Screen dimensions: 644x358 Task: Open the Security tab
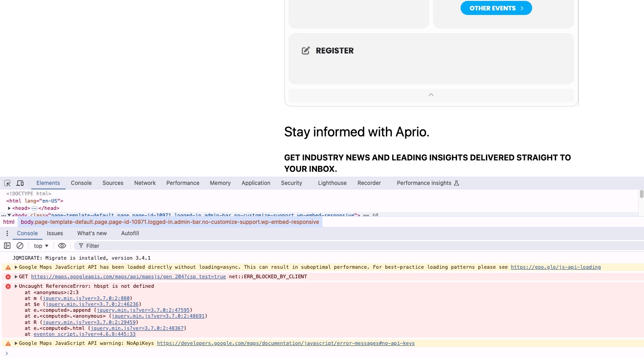pyautogui.click(x=291, y=183)
